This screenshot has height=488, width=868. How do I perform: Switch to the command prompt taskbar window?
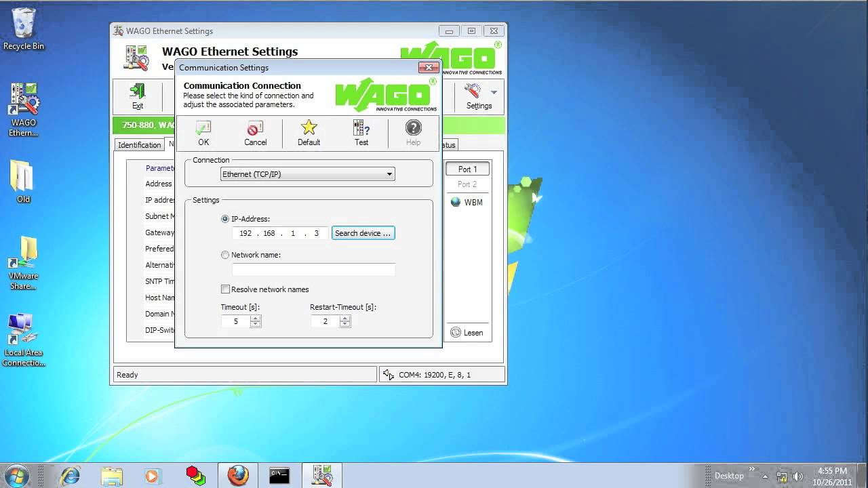coord(279,475)
